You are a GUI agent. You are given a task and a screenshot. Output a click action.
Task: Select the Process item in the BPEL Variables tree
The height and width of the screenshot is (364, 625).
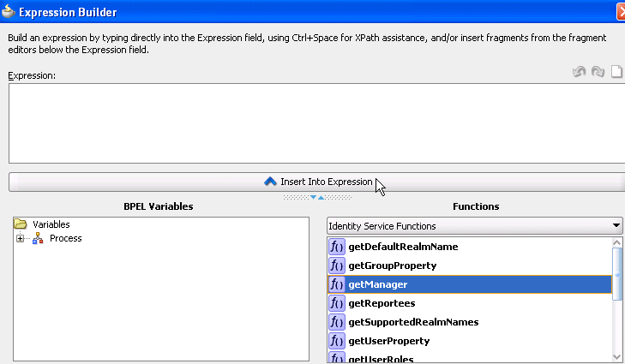(x=66, y=238)
